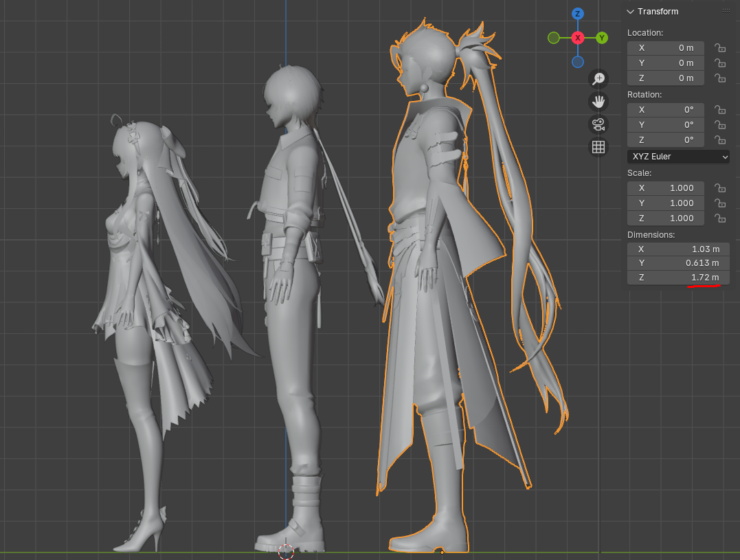
Task: Click the Location Y value field
Action: [x=665, y=63]
